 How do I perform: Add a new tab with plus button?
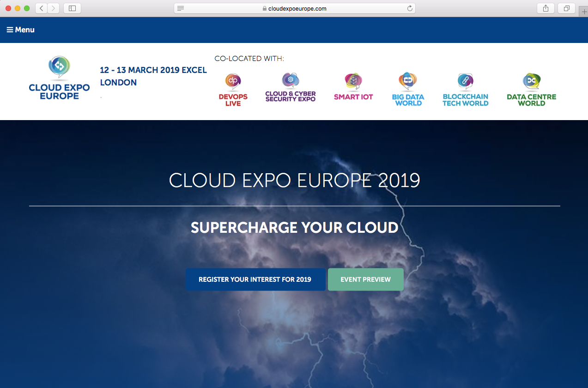coord(583,12)
